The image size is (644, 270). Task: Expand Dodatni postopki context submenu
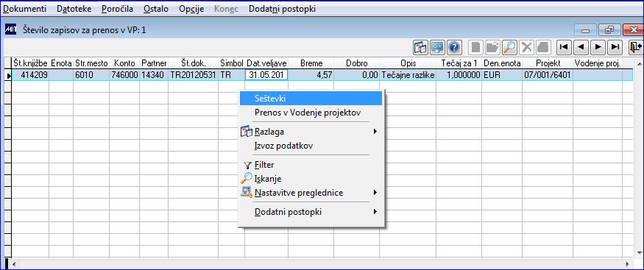(x=375, y=212)
